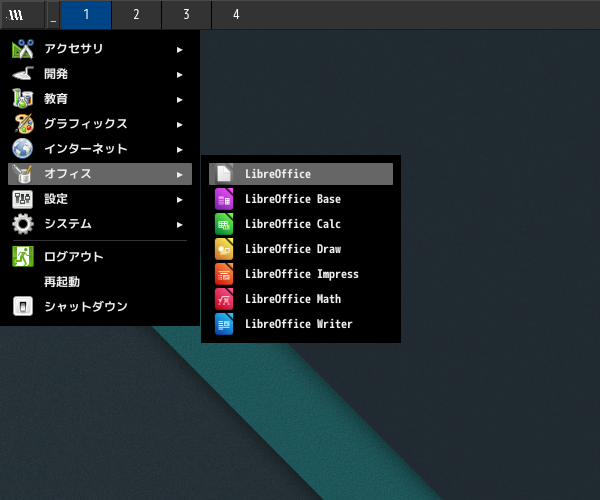Expand the 開発 submenu arrow
Viewport: 600px width, 500px height.
tap(179, 75)
